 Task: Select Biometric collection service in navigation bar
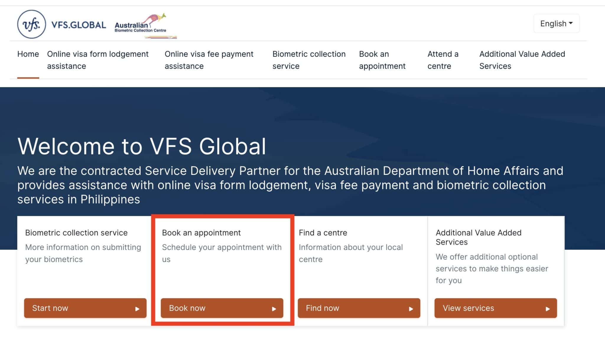coord(309,60)
